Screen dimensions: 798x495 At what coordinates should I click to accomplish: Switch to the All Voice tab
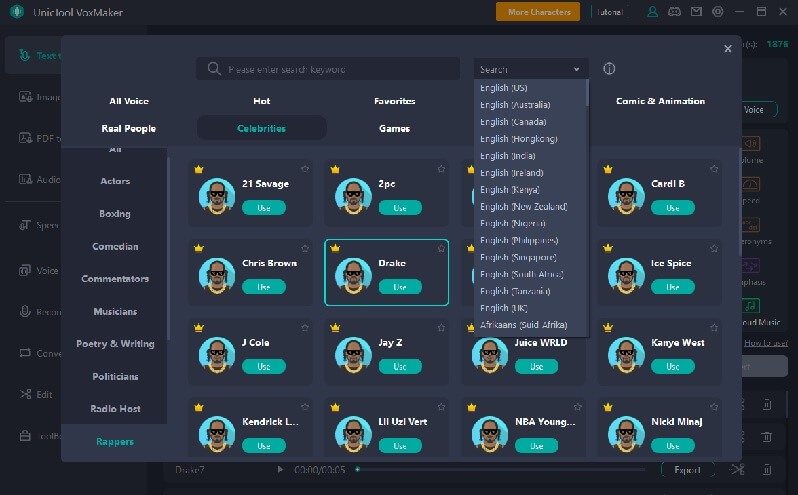click(x=129, y=101)
